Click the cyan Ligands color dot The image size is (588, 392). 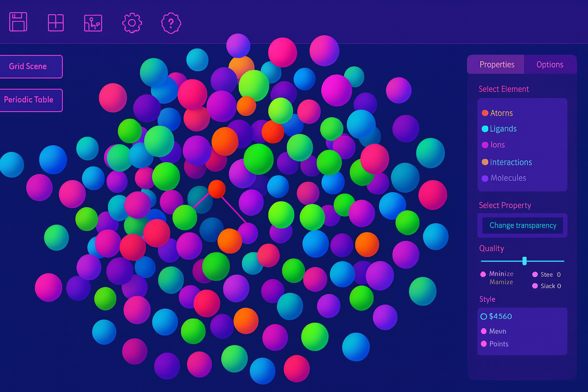pos(485,129)
